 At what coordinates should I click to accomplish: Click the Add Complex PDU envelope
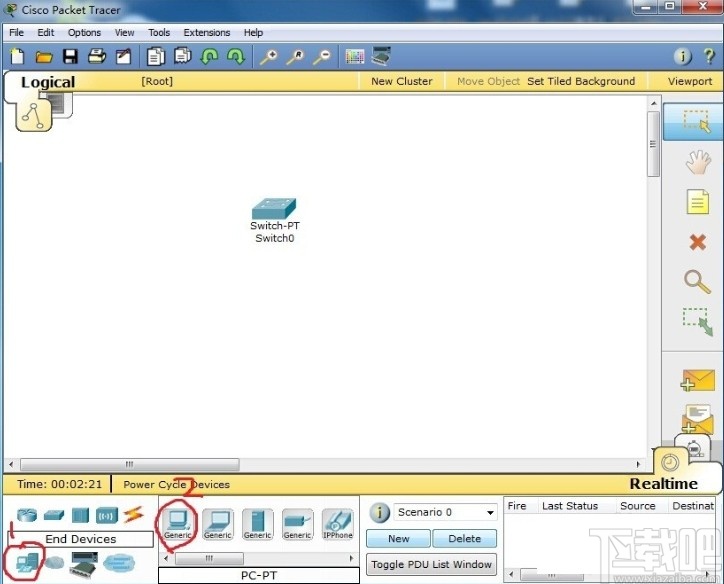pyautogui.click(x=698, y=419)
